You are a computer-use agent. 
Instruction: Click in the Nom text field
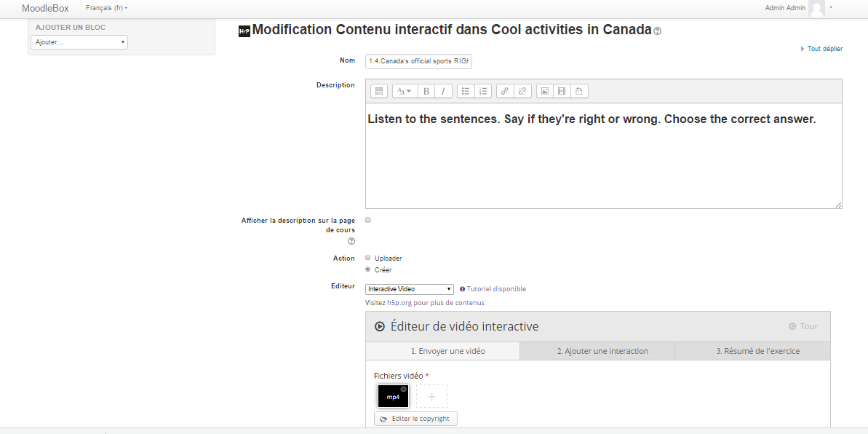coord(418,62)
